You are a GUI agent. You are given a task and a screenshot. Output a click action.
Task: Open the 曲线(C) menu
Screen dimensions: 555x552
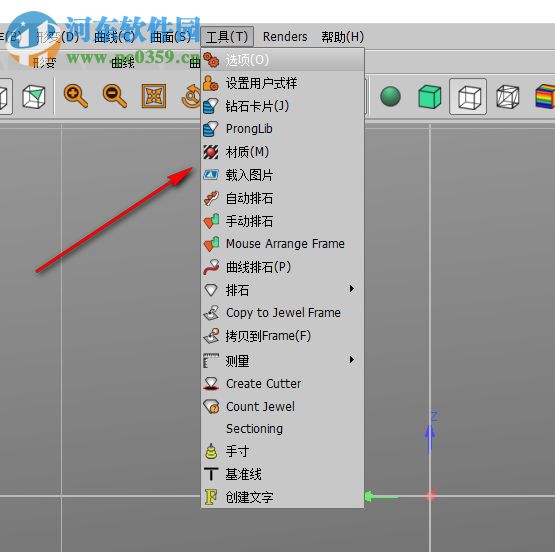pos(115,36)
